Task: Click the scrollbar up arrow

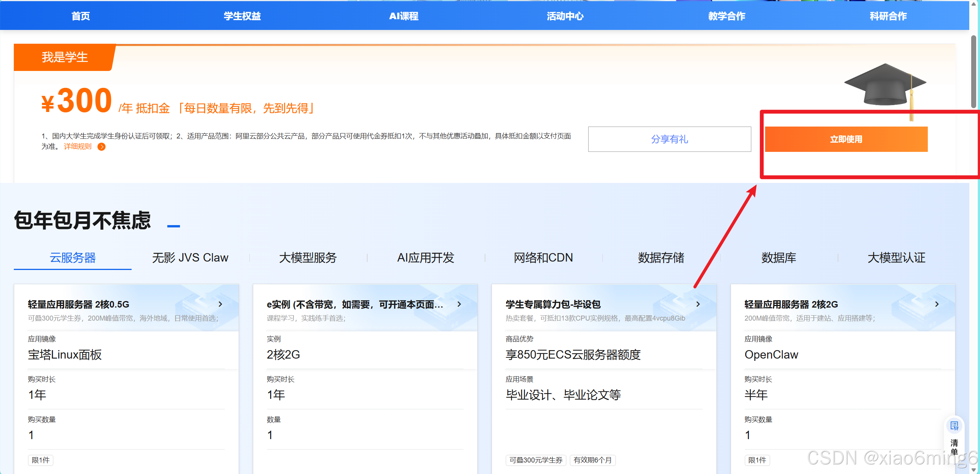Action: [973, 4]
